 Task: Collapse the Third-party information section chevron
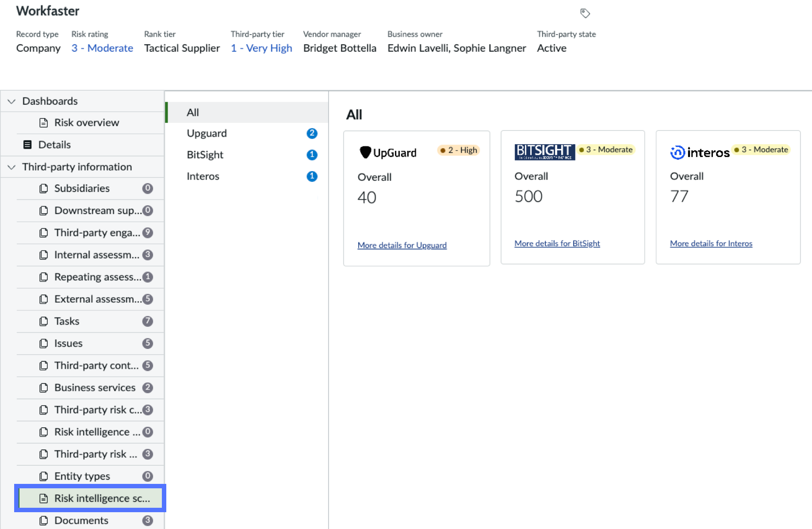(x=11, y=167)
